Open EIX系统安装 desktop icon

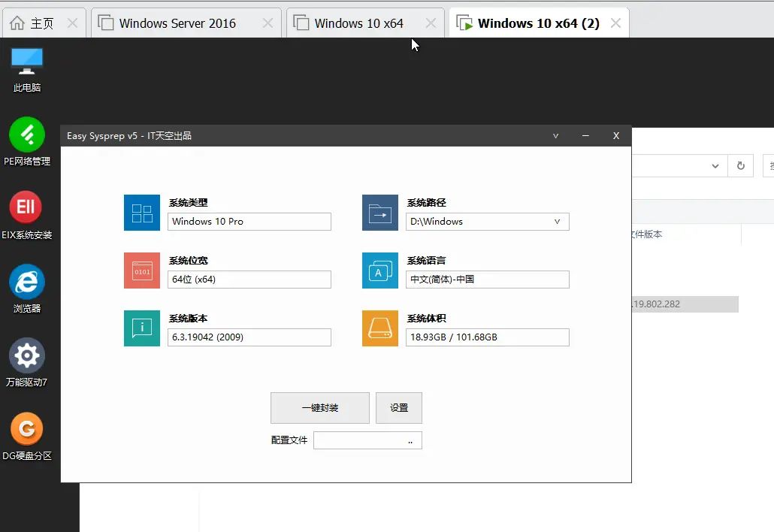(26, 215)
